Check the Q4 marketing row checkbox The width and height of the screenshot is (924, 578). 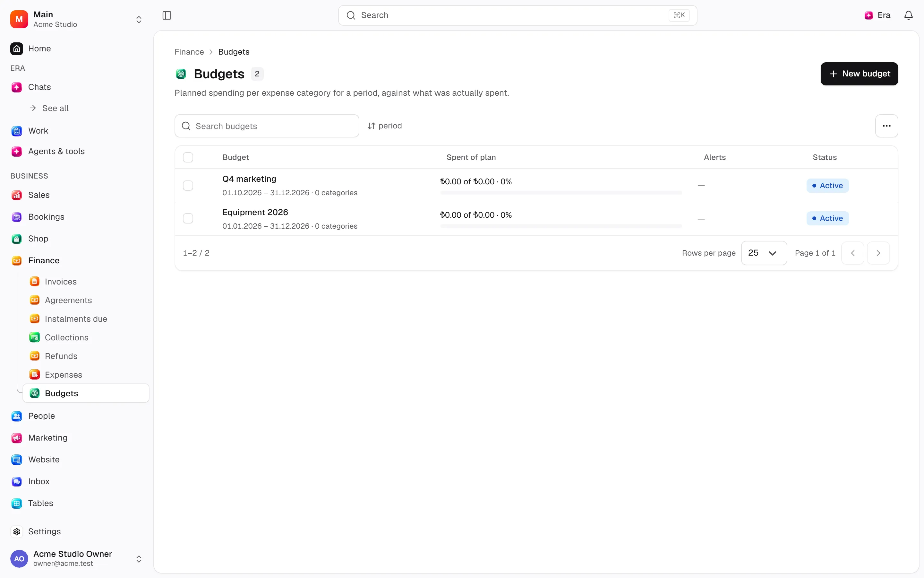188,185
